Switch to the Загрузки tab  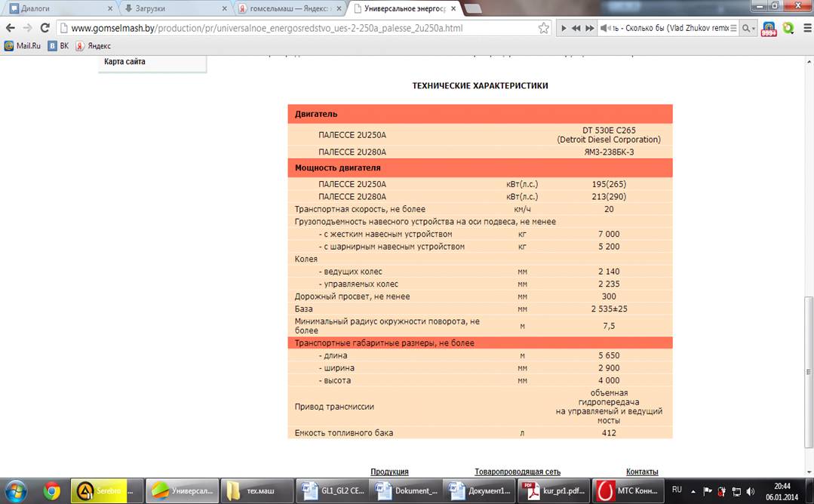tap(176, 8)
